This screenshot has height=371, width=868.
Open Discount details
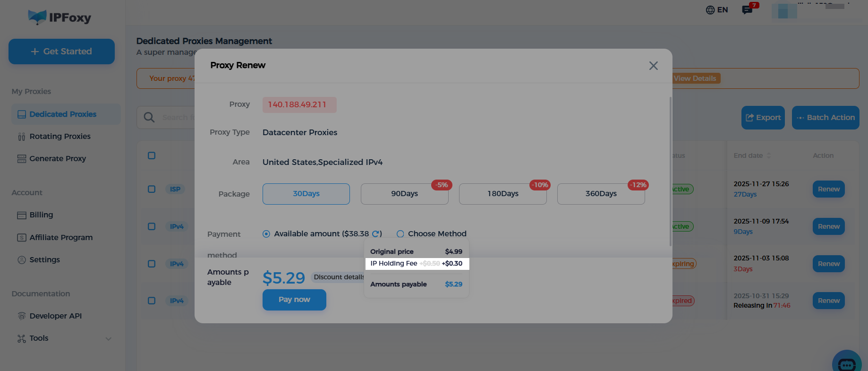click(x=338, y=277)
